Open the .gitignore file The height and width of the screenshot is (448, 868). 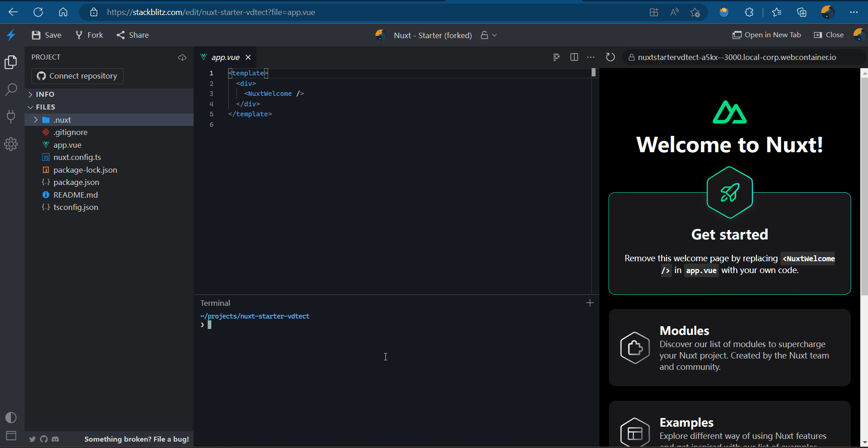coord(109,132)
